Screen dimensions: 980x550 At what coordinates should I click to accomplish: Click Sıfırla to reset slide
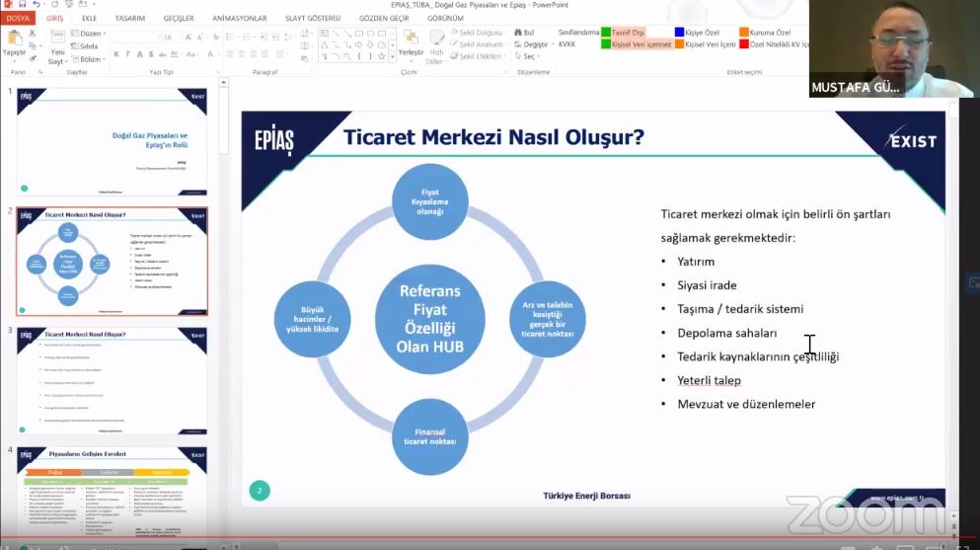84,46
